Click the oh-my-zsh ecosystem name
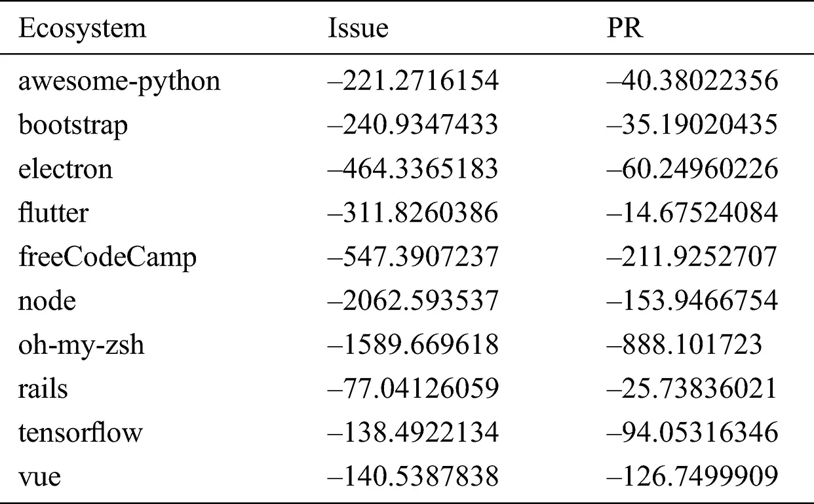Image resolution: width=814 pixels, height=504 pixels. click(81, 345)
